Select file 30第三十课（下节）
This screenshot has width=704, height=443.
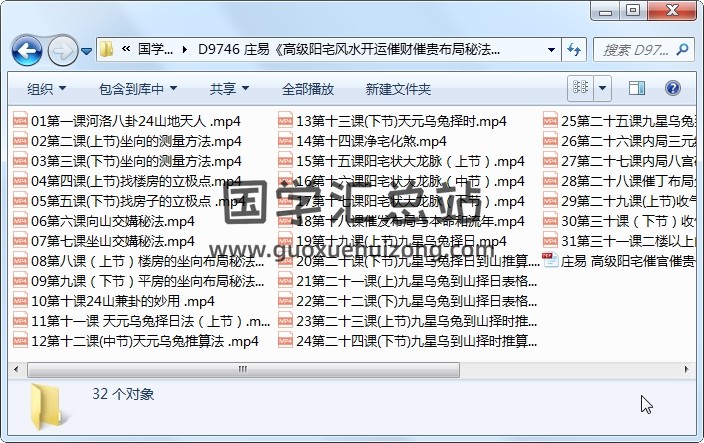[x=619, y=221]
